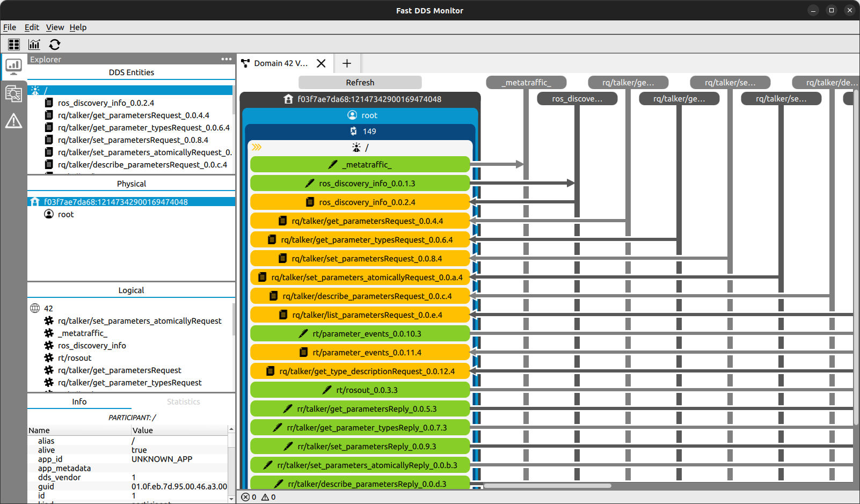
Task: Click the refresh arrows toolbar icon
Action: (x=55, y=45)
